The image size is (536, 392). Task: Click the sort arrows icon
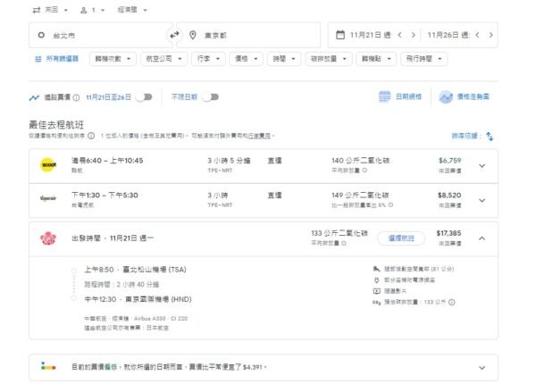tap(490, 136)
